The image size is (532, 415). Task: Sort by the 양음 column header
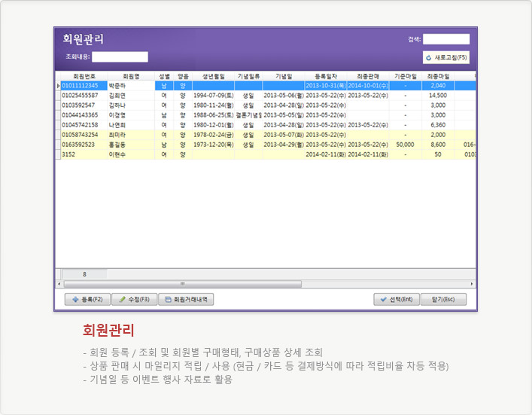click(183, 76)
